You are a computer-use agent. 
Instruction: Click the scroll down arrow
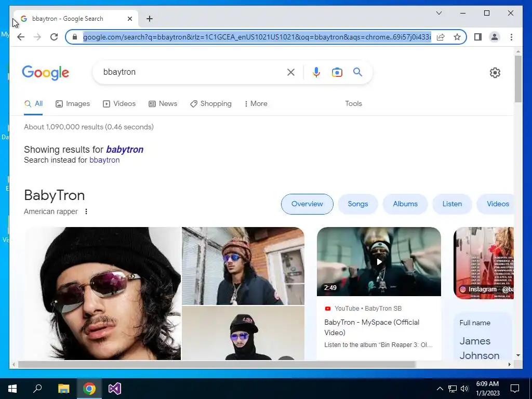(518, 355)
